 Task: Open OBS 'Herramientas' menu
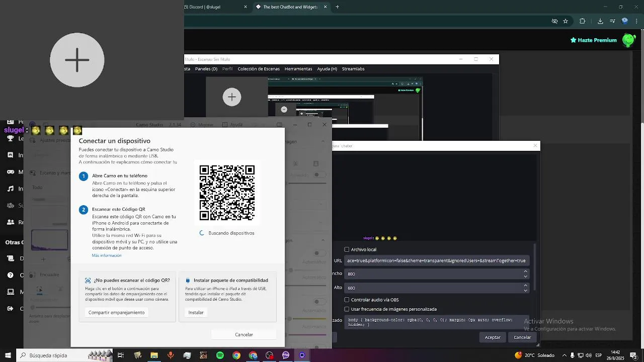point(298,69)
